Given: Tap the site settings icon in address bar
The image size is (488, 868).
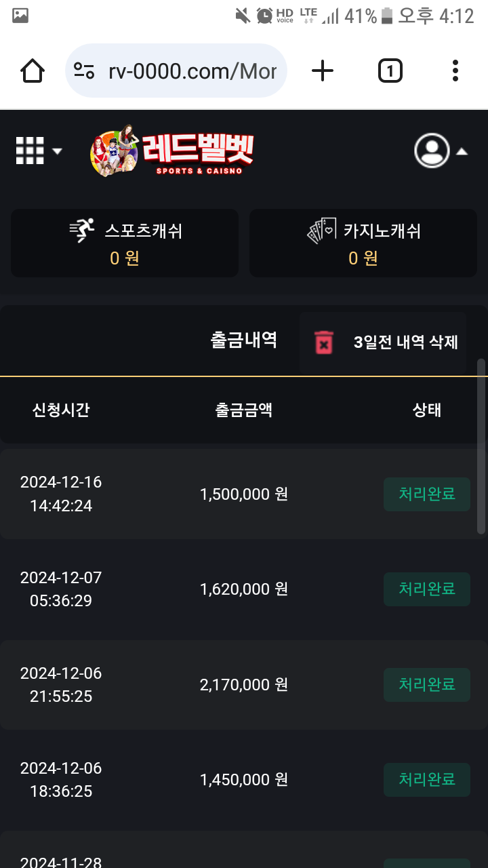Looking at the screenshot, I should 85,71.
